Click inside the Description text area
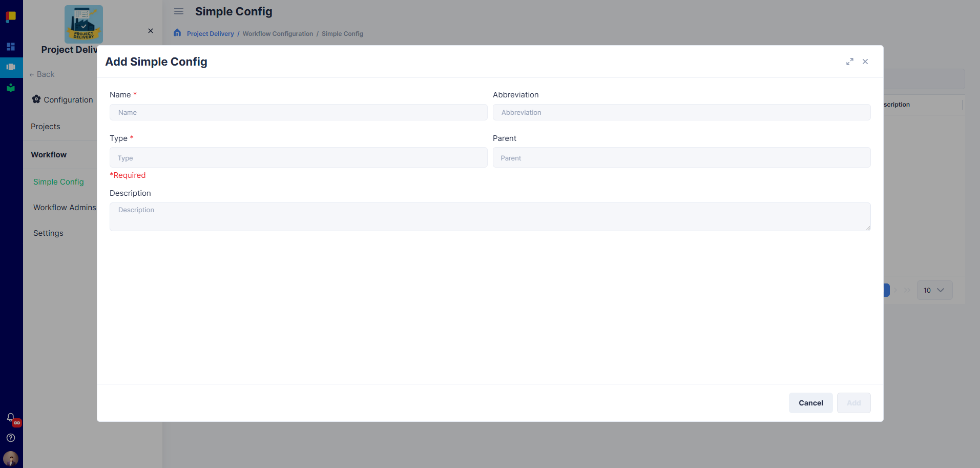The width and height of the screenshot is (980, 468). [489, 216]
